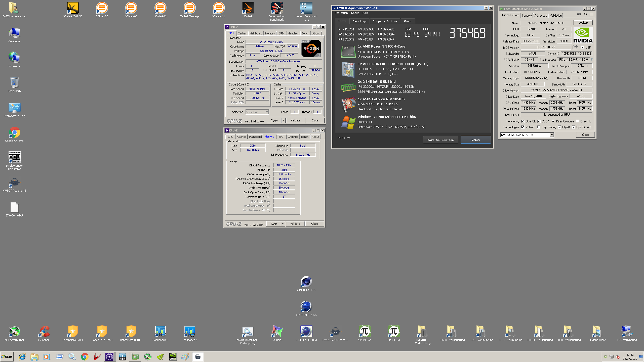Viewport: 644px width, 362px height.
Task: Select the HWBOT Aquamark3 desktop icon
Action: 14,185
